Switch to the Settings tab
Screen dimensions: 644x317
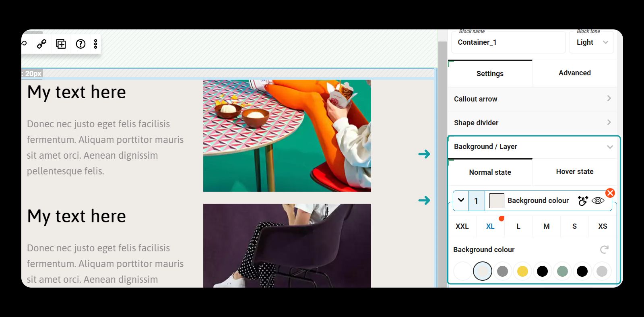[490, 74]
